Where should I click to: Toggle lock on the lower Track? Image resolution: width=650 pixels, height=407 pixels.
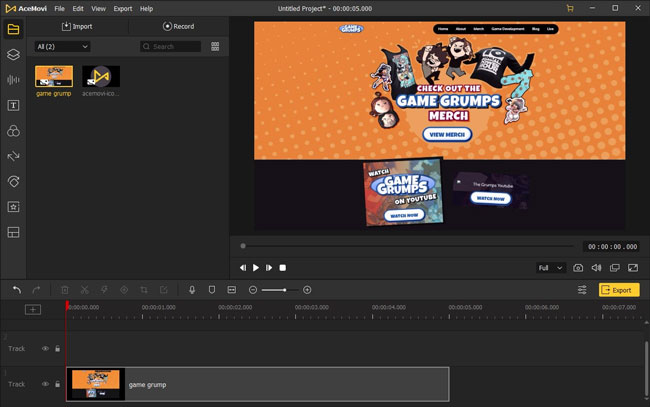click(58, 384)
